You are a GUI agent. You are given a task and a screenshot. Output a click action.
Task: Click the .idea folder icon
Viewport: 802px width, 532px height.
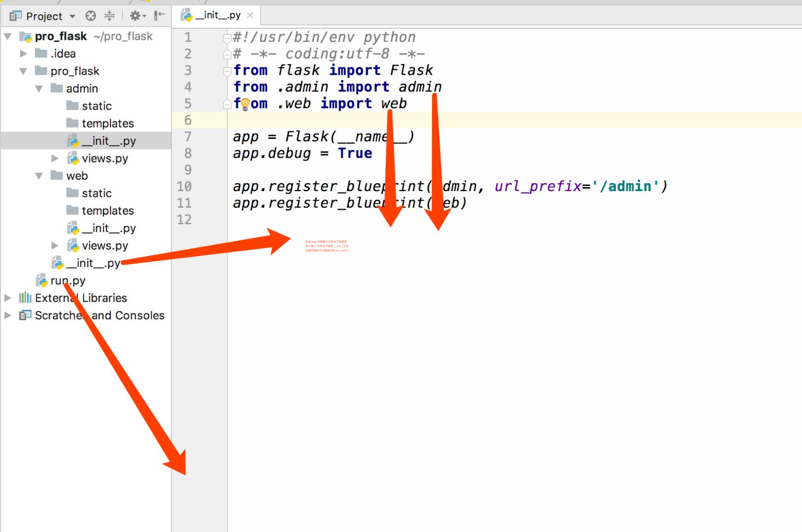tap(41, 53)
